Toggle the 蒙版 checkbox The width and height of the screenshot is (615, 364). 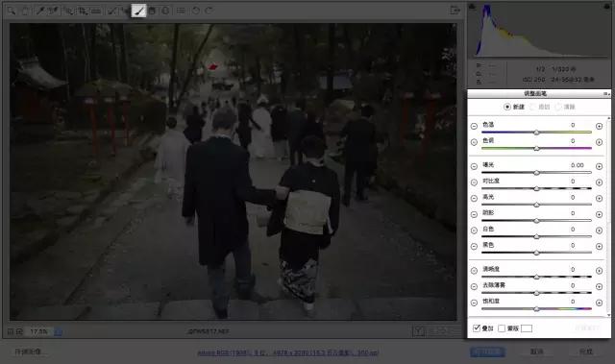(x=502, y=328)
